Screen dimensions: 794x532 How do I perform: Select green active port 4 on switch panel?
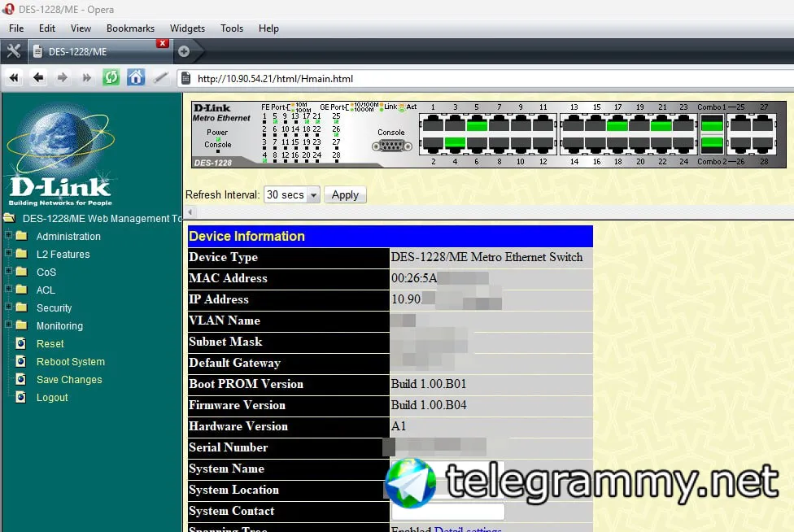[455, 145]
